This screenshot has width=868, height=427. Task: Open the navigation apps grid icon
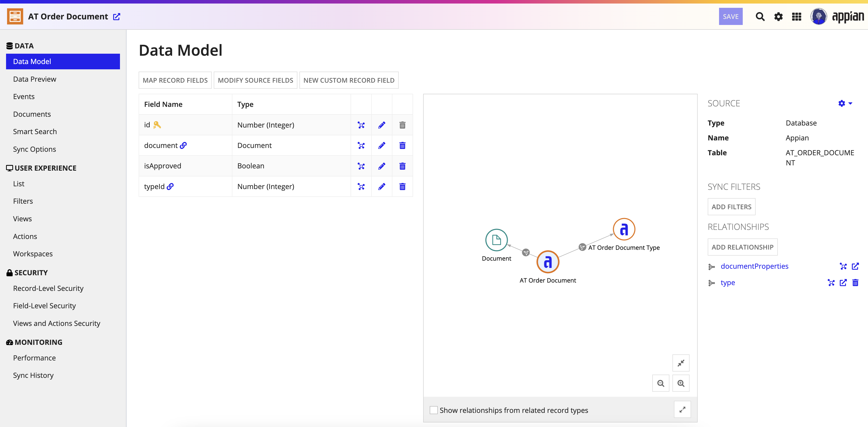click(x=797, y=17)
